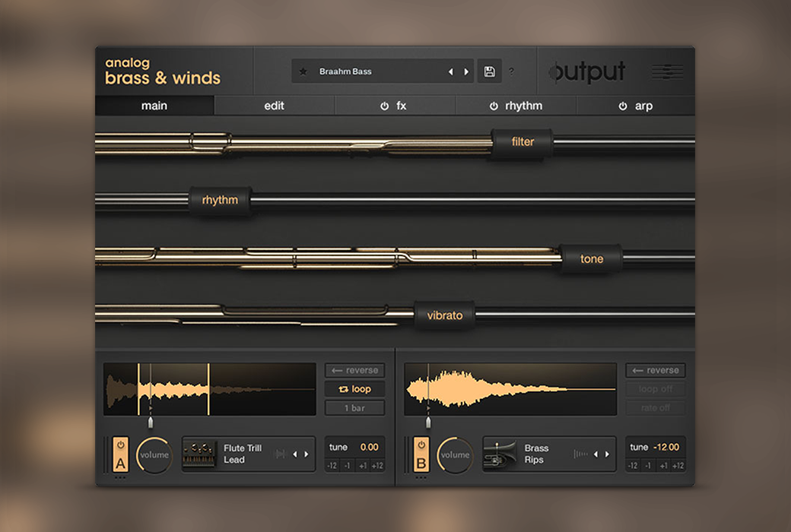Click the layer A volume knob
Screen dimensions: 791x532
point(154,454)
